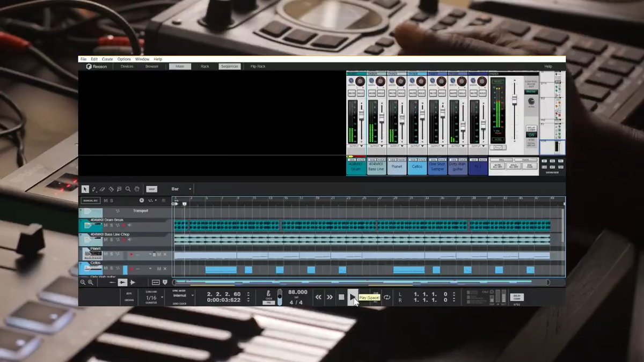Adjust the master section fader
This screenshot has height=362, width=644.
(x=514, y=101)
